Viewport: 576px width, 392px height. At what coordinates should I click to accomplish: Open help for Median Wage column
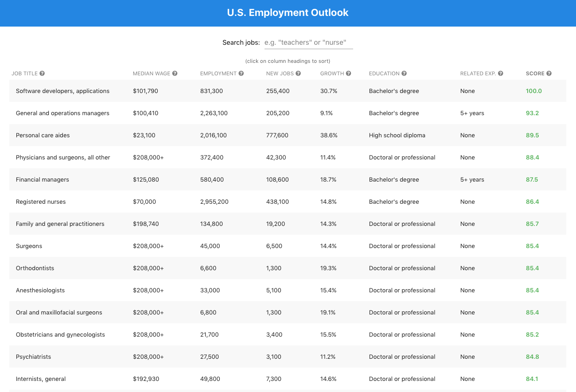[175, 73]
